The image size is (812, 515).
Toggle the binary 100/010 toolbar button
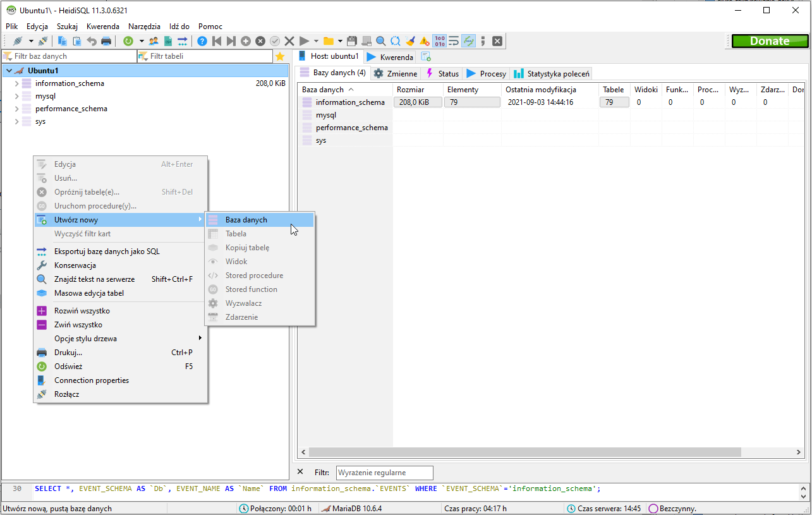pos(439,41)
